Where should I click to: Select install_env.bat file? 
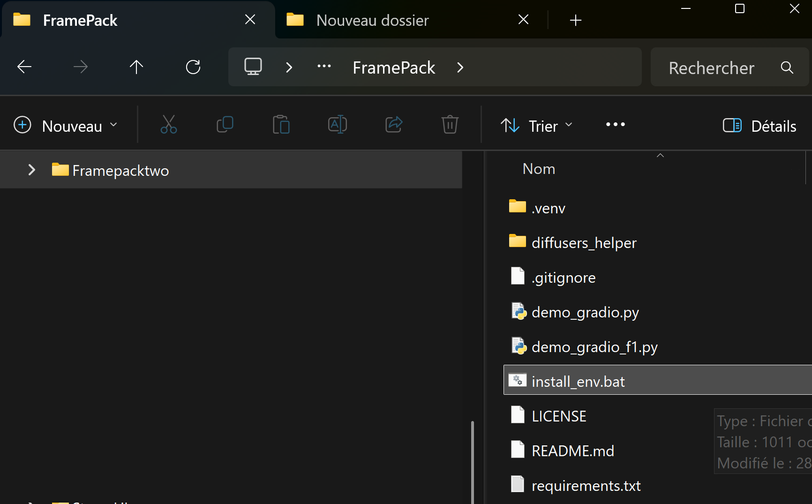point(657,380)
